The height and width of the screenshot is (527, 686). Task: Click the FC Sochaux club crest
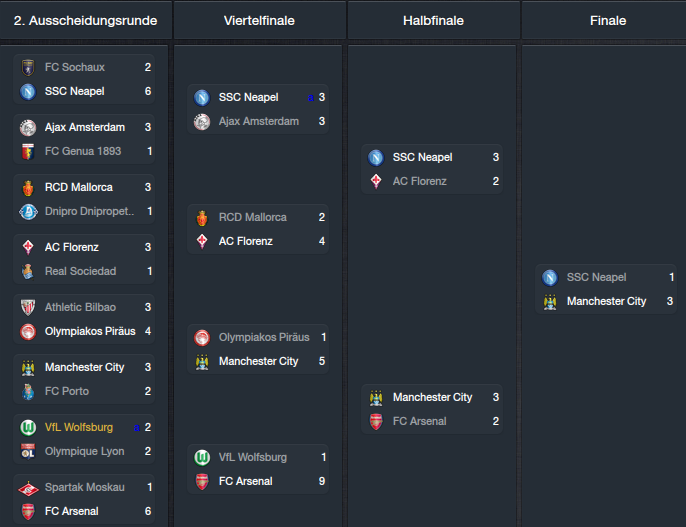pyautogui.click(x=28, y=67)
